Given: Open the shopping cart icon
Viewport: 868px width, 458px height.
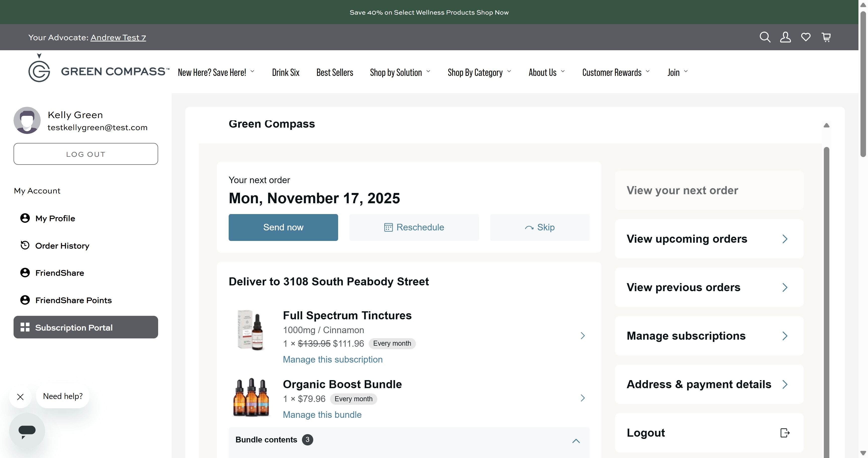Looking at the screenshot, I should (826, 37).
